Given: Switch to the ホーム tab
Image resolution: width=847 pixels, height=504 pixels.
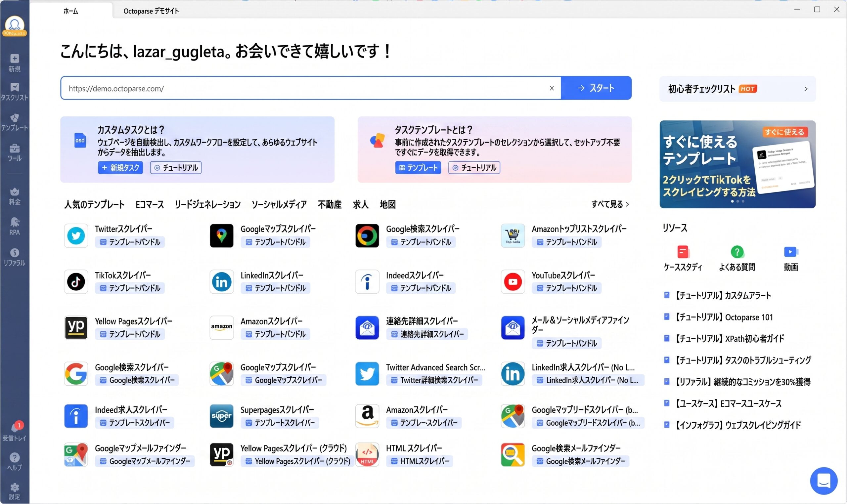Looking at the screenshot, I should (x=71, y=11).
